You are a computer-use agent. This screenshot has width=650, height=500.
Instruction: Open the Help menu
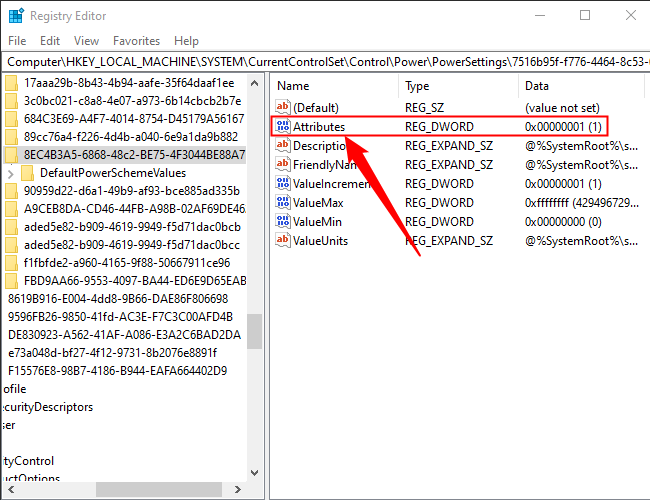[186, 41]
